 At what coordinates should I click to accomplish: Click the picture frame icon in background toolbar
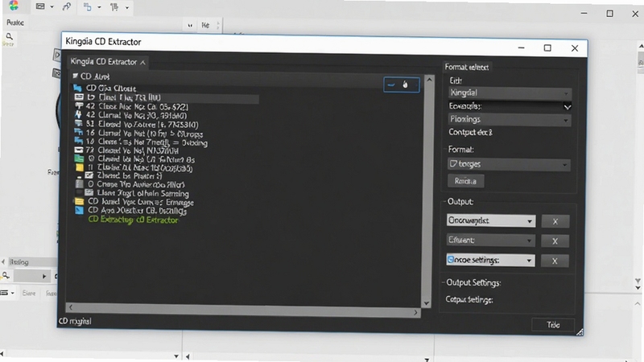[x=40, y=6]
